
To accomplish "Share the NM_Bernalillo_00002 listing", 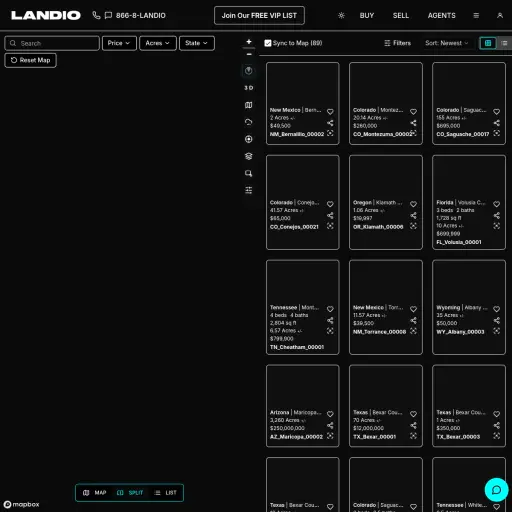I will [330, 123].
